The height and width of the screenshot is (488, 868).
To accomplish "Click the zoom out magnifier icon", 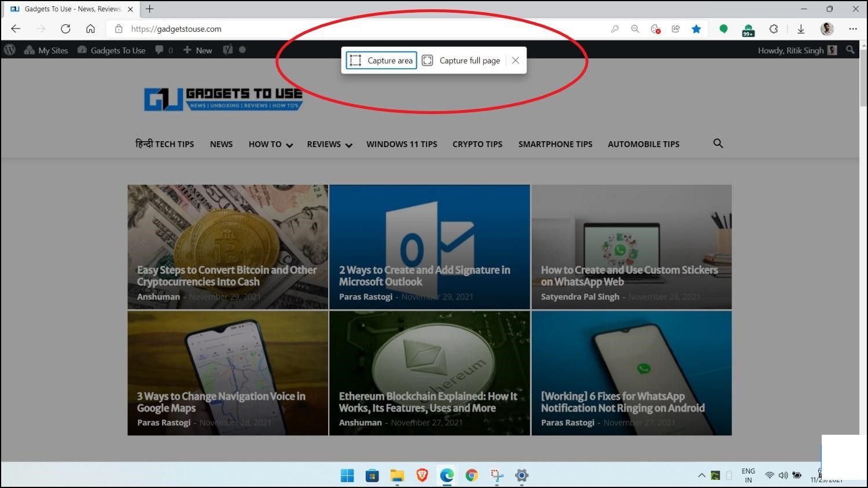I will click(635, 28).
